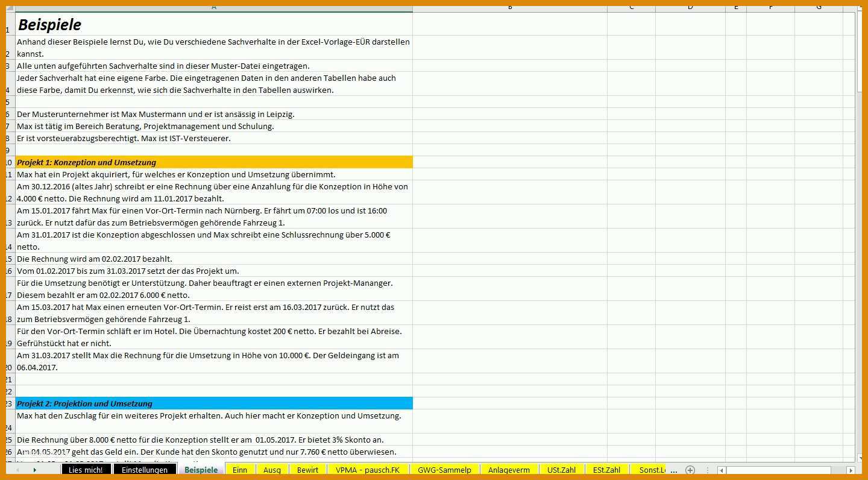Click the vertical scrollbar thumb

[x=859, y=52]
